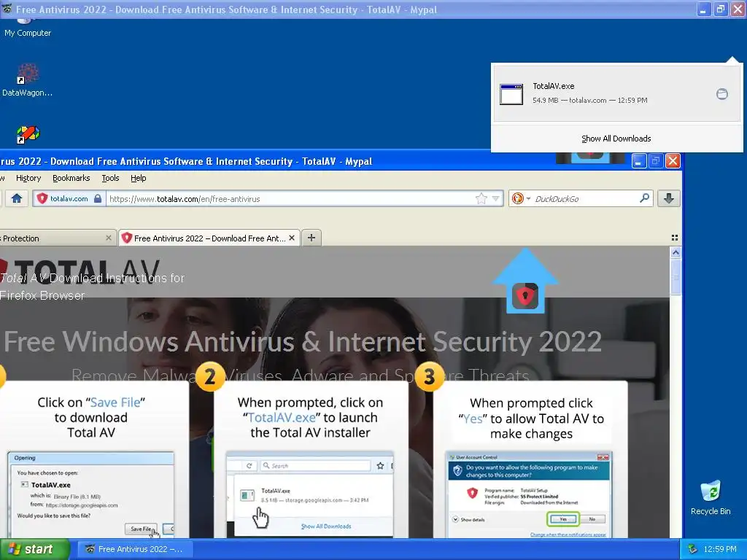The width and height of the screenshot is (747, 560).
Task: Click the step 2 TotalAV.exe download thumbnail
Action: pos(310,495)
